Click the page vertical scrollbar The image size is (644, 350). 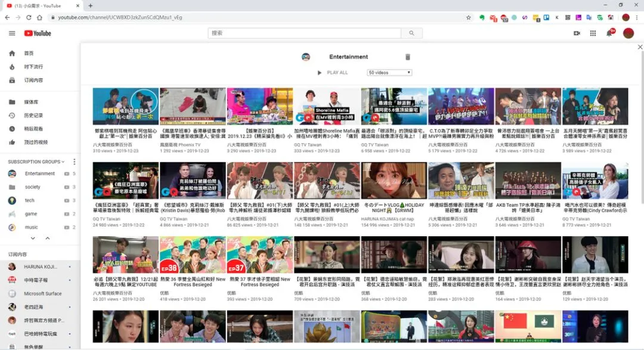641,128
